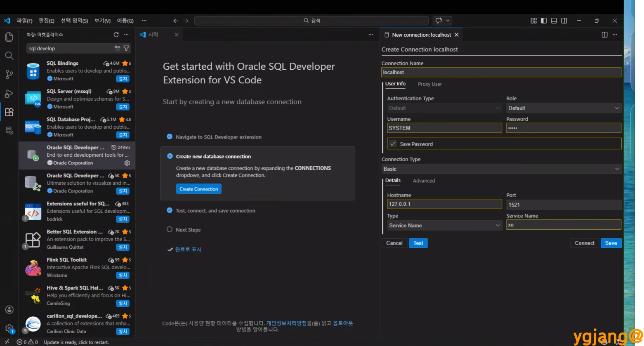Open more actions for the 시작 editor group

(x=371, y=35)
